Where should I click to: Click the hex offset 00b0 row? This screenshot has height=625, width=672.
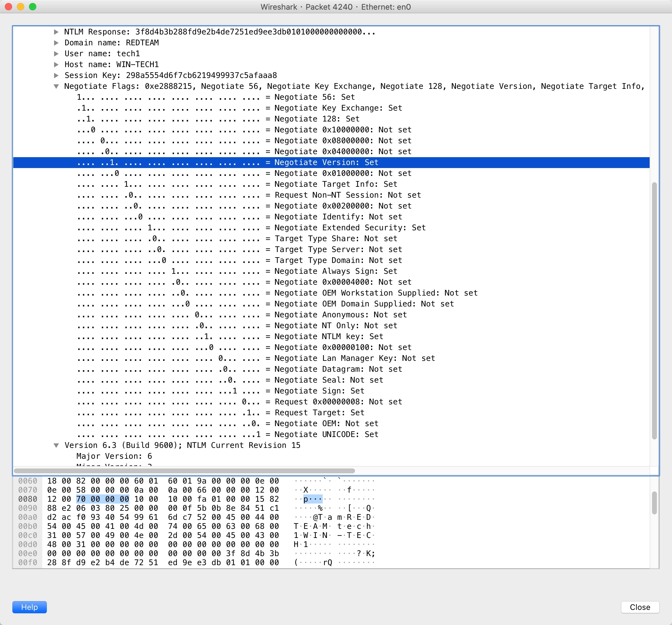(28, 526)
